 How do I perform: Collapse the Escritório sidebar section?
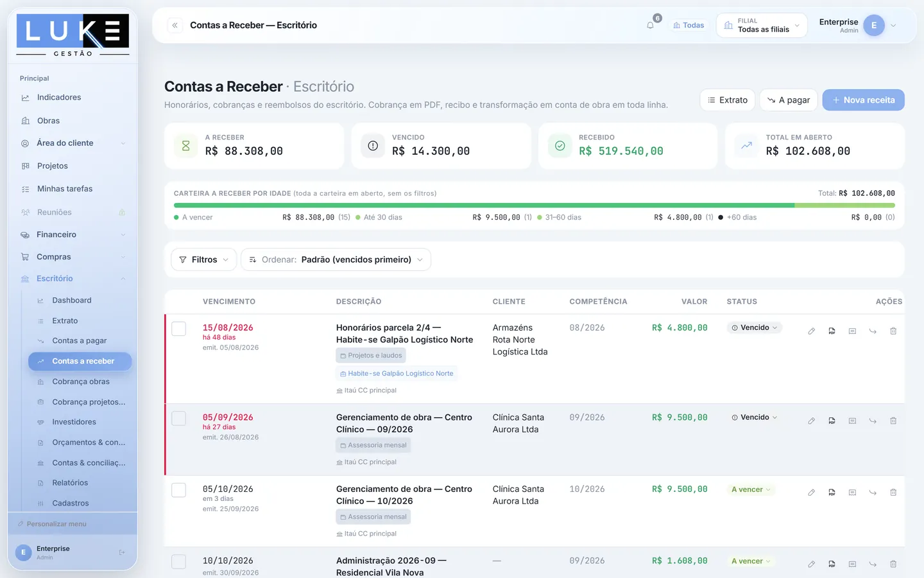73,279
